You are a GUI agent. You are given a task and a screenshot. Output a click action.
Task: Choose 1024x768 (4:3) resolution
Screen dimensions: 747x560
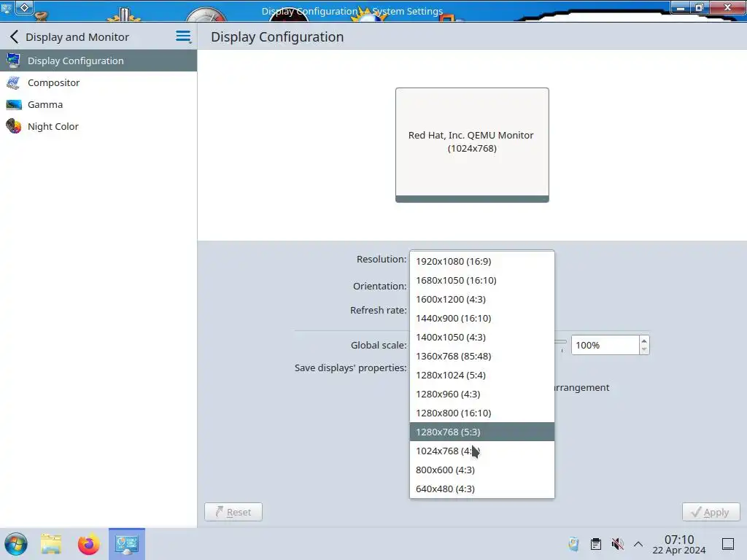coord(481,451)
